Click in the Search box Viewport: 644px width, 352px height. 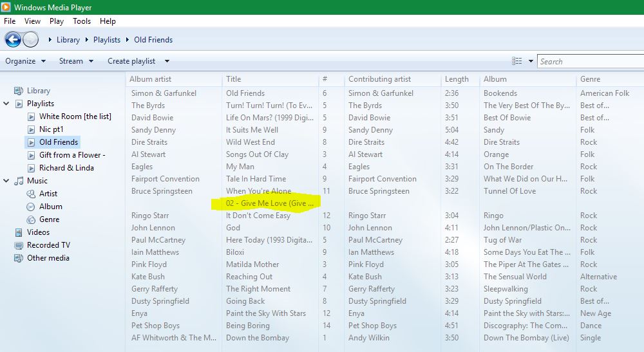pyautogui.click(x=591, y=62)
